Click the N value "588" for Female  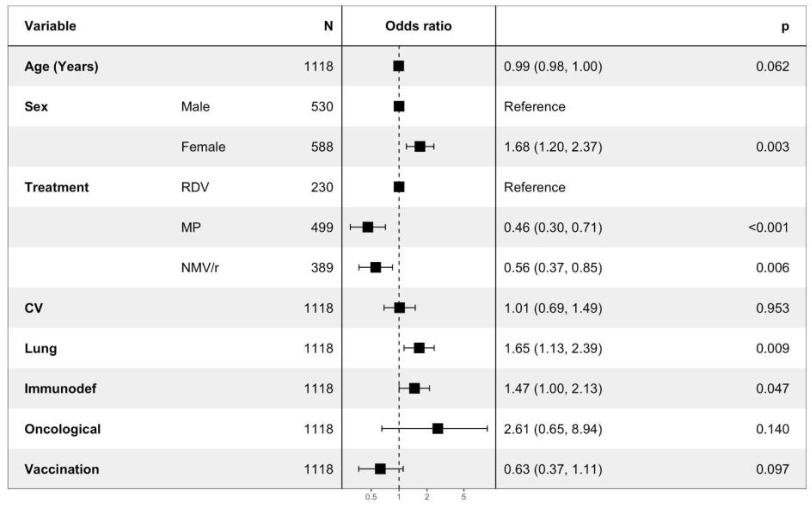pyautogui.click(x=322, y=147)
